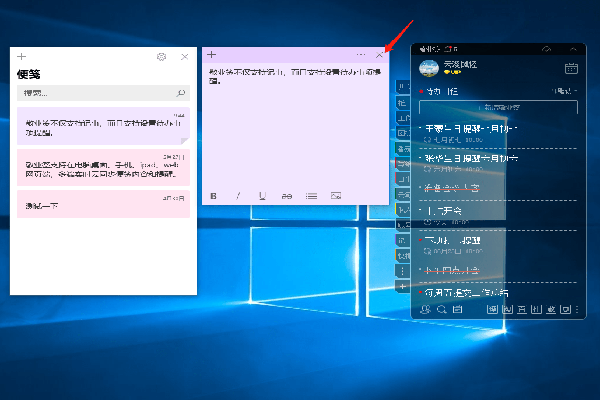600x400 pixels.
Task: Toggle italic formatting in the purple note
Action: click(238, 196)
